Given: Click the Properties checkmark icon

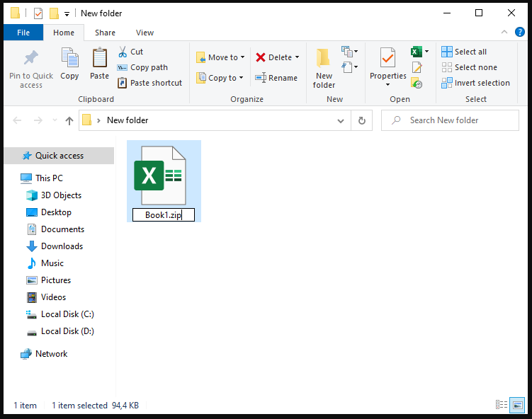Looking at the screenshot, I should tap(387, 58).
